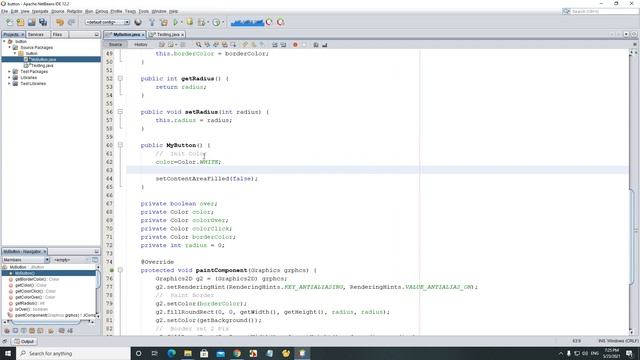
Task: Switch to the Testing.java editor tab
Action: (167, 35)
